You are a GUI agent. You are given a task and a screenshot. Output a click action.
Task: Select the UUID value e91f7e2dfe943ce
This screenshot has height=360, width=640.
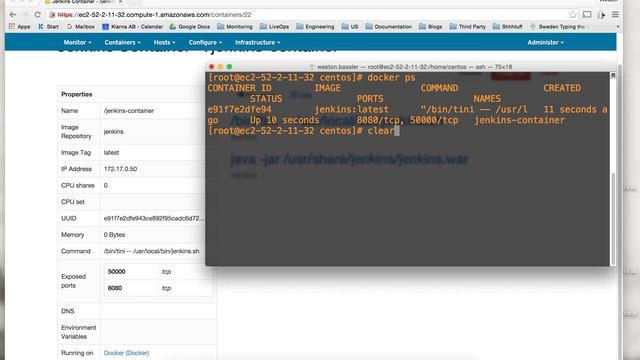click(x=153, y=218)
